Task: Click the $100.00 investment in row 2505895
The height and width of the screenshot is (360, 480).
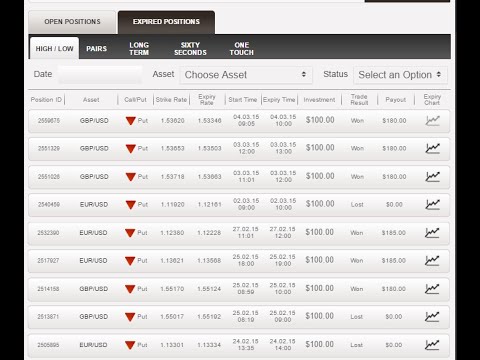Action: (319, 344)
